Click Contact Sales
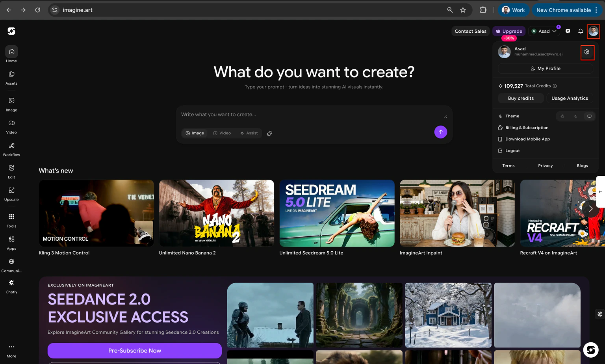The height and width of the screenshot is (364, 605). [x=470, y=31]
